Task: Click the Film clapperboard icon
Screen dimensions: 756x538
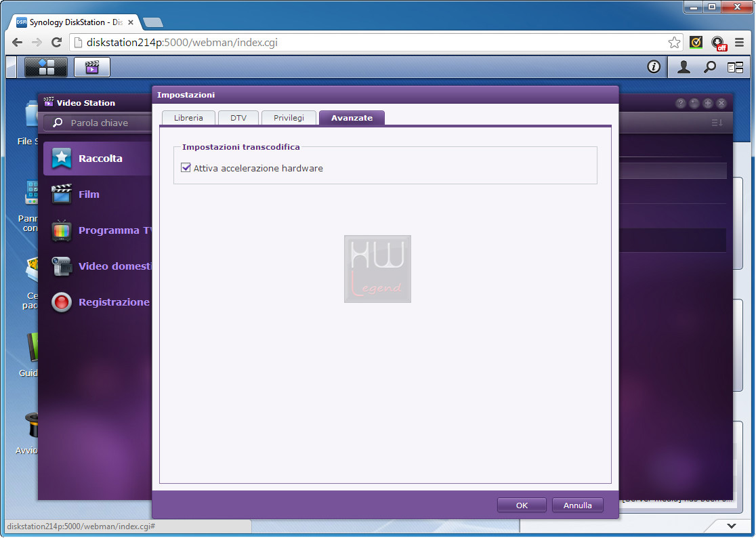Action: [62, 194]
